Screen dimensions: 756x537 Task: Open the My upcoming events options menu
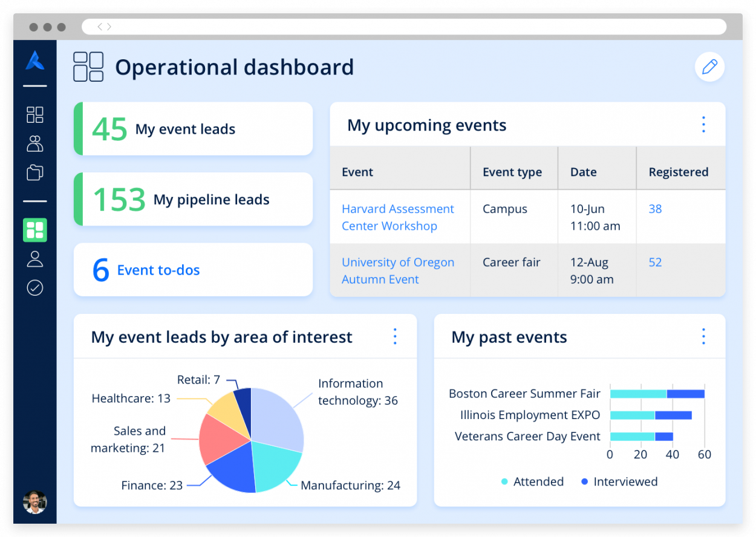(703, 125)
